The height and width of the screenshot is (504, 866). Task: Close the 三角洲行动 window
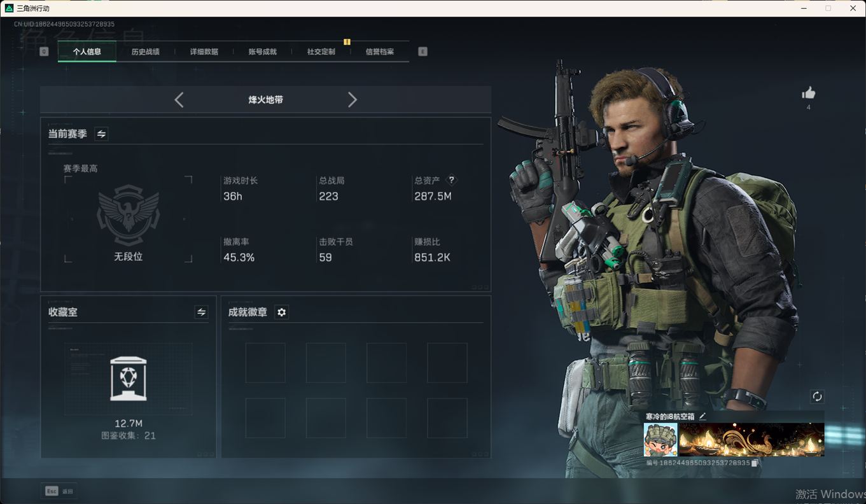853,8
